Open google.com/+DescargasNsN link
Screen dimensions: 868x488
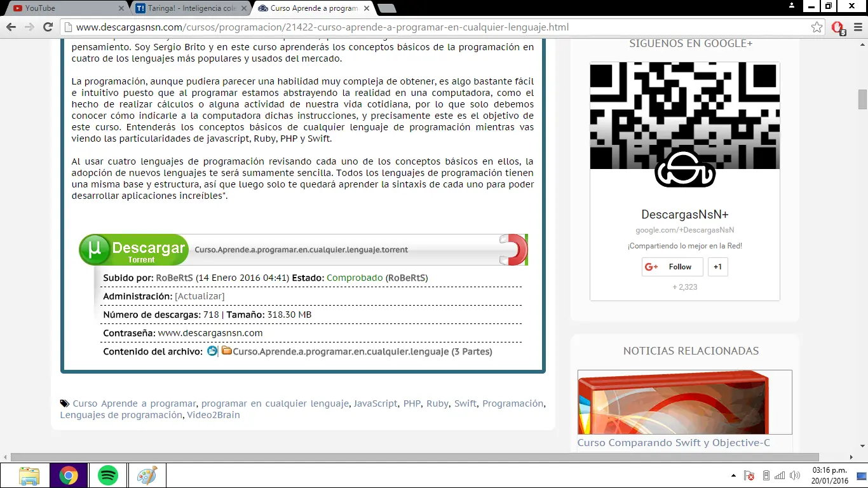(x=685, y=230)
